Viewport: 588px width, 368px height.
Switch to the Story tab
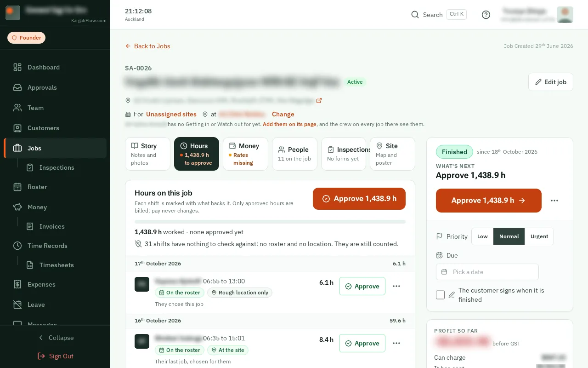[x=147, y=154]
